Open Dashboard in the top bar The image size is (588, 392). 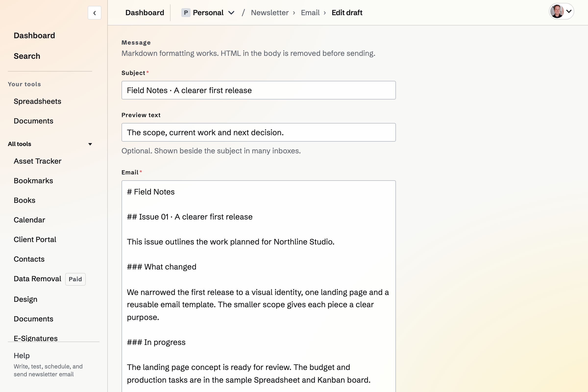[145, 13]
